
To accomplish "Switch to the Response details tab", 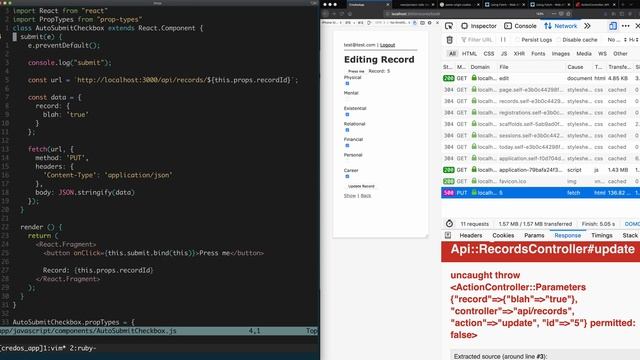I will coord(567,236).
